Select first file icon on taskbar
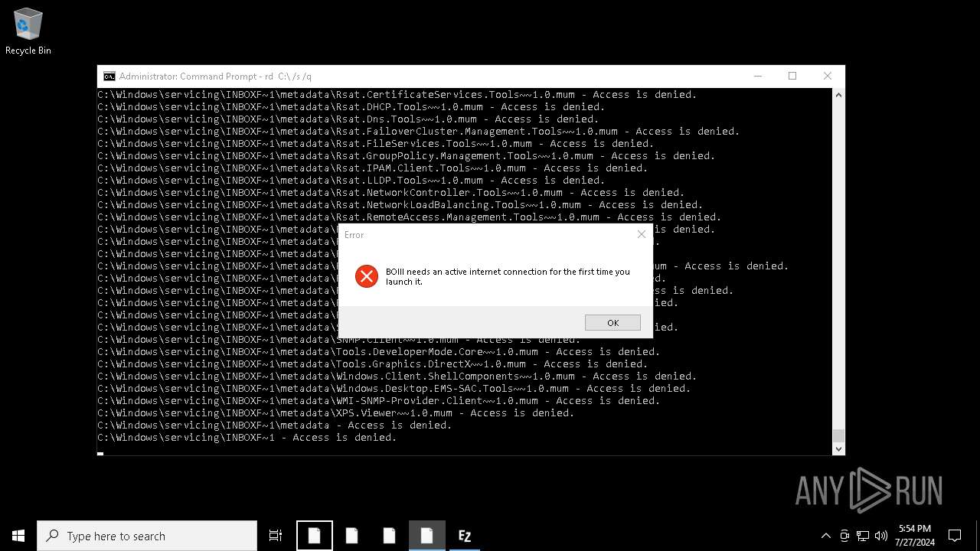Viewport: 980px width, 551px height. coord(314,536)
